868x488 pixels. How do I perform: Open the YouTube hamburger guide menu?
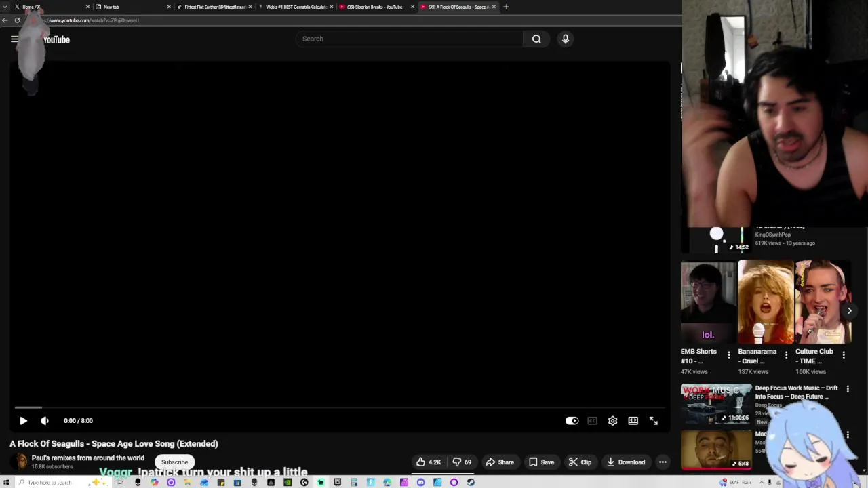(x=14, y=39)
